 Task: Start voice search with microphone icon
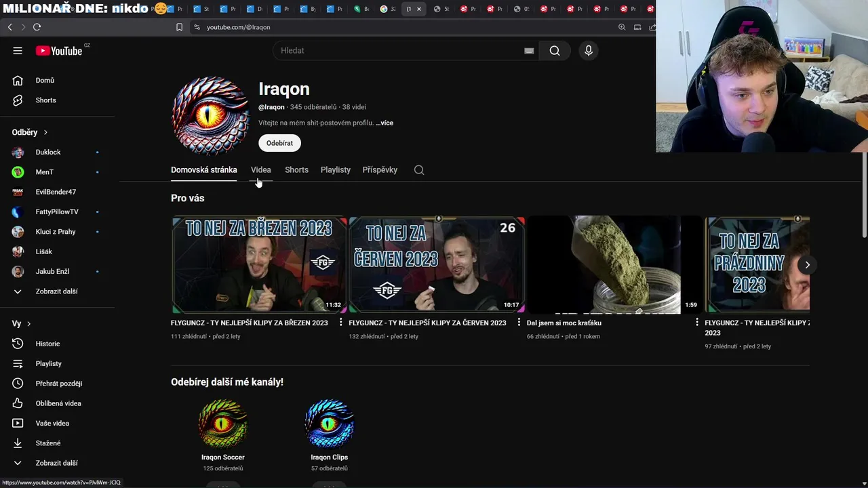[x=589, y=51]
